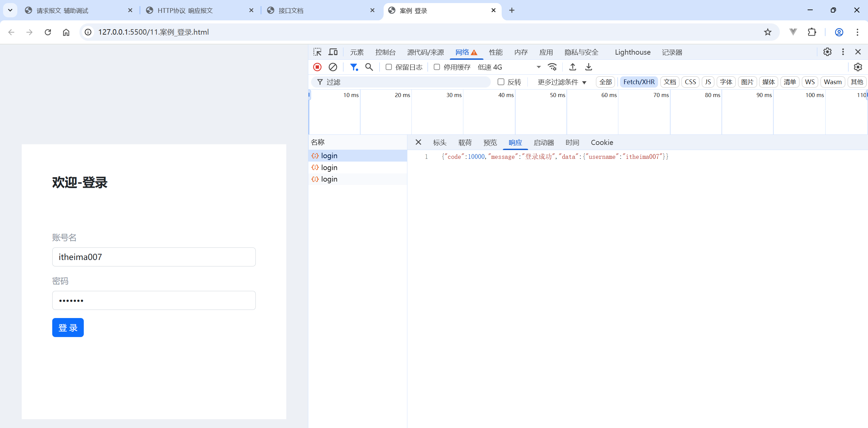
Task: Click the inspect element picker icon
Action: [317, 52]
